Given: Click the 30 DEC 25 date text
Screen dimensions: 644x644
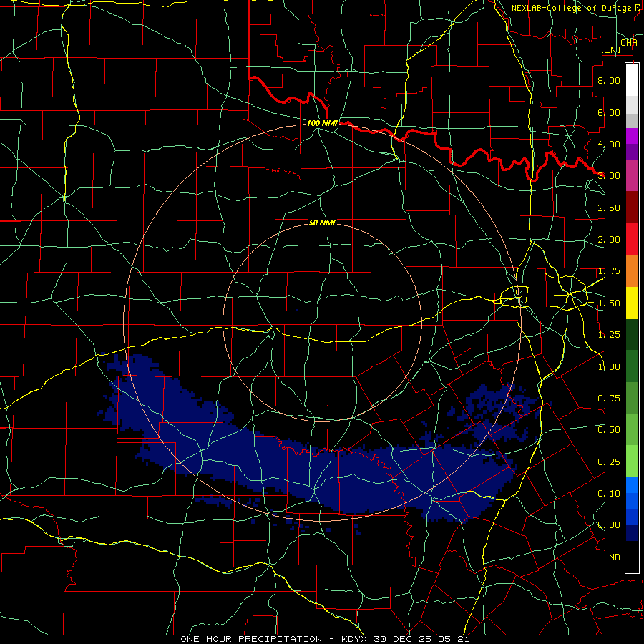Looking at the screenshot, I should (404, 639).
